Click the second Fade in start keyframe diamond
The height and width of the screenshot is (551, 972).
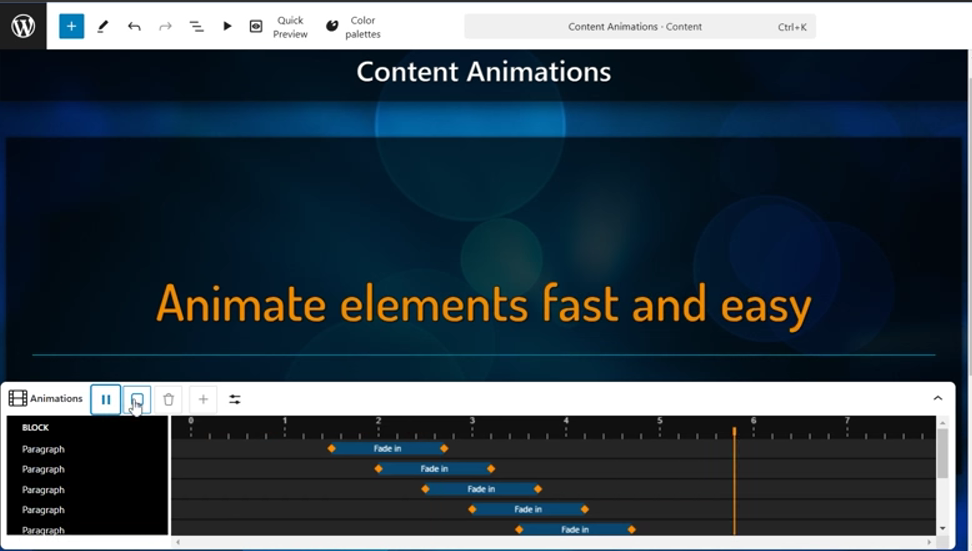379,469
